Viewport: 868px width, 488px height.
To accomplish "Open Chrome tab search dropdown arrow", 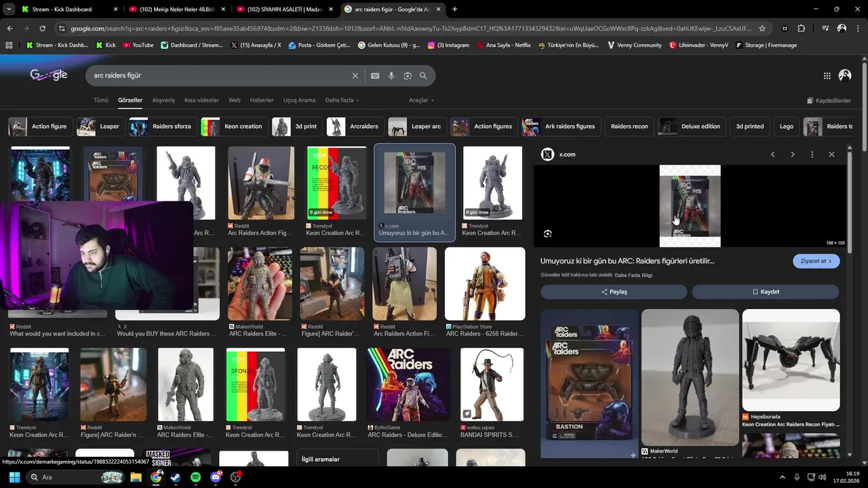I will click(9, 9).
